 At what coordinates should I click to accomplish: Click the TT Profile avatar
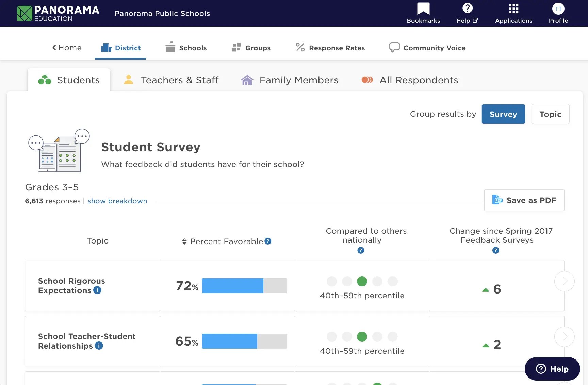coord(558,9)
